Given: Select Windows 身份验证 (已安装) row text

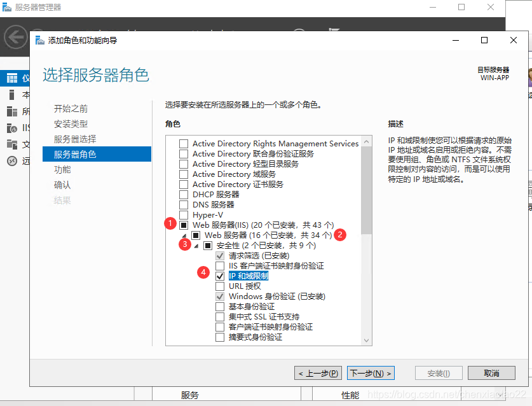Looking at the screenshot, I should [x=277, y=297].
